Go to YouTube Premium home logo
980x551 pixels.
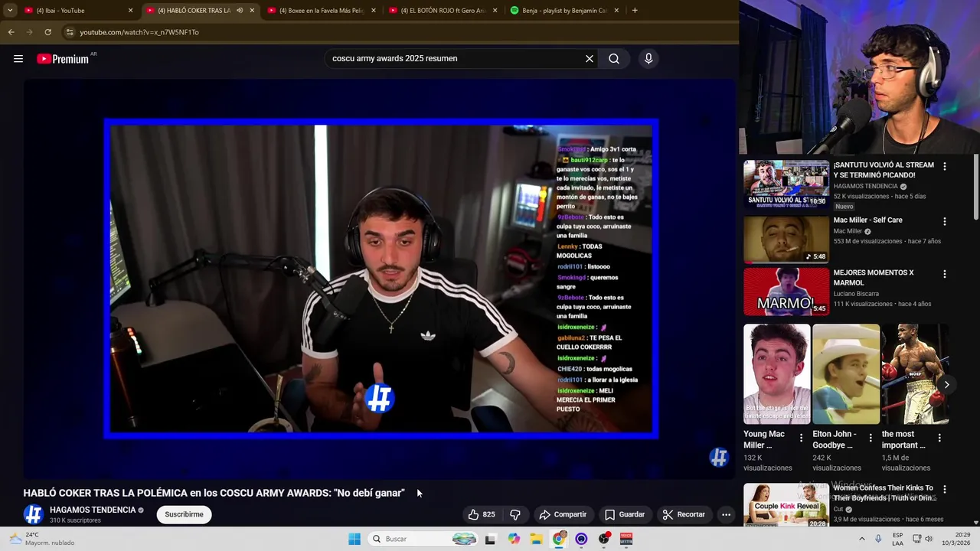pos(63,59)
